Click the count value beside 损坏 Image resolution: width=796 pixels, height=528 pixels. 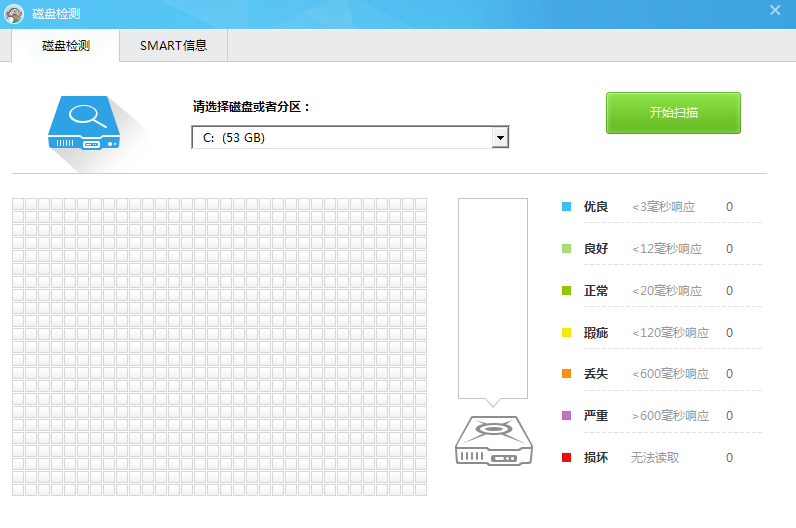coord(729,457)
